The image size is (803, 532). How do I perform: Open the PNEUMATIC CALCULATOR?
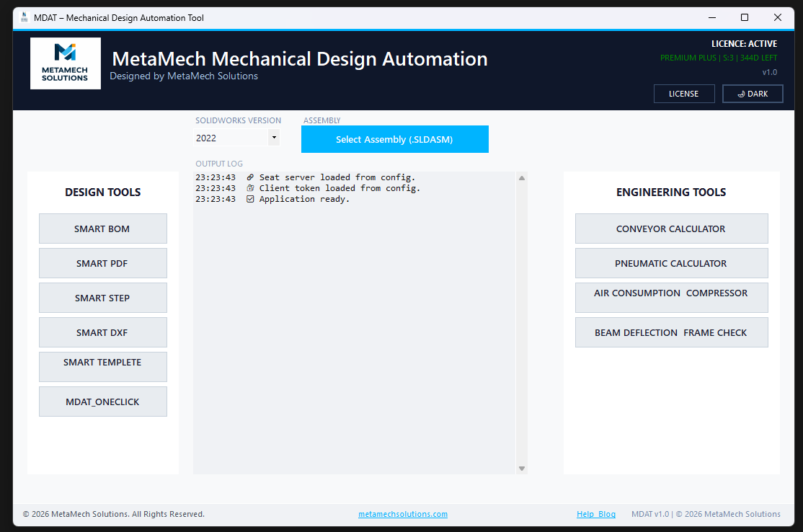(671, 263)
